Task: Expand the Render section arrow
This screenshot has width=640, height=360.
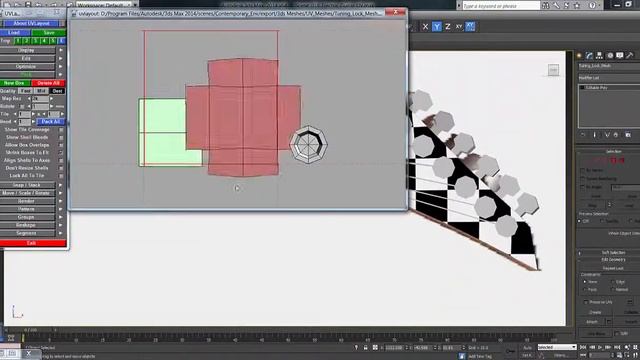Action: coord(61,201)
